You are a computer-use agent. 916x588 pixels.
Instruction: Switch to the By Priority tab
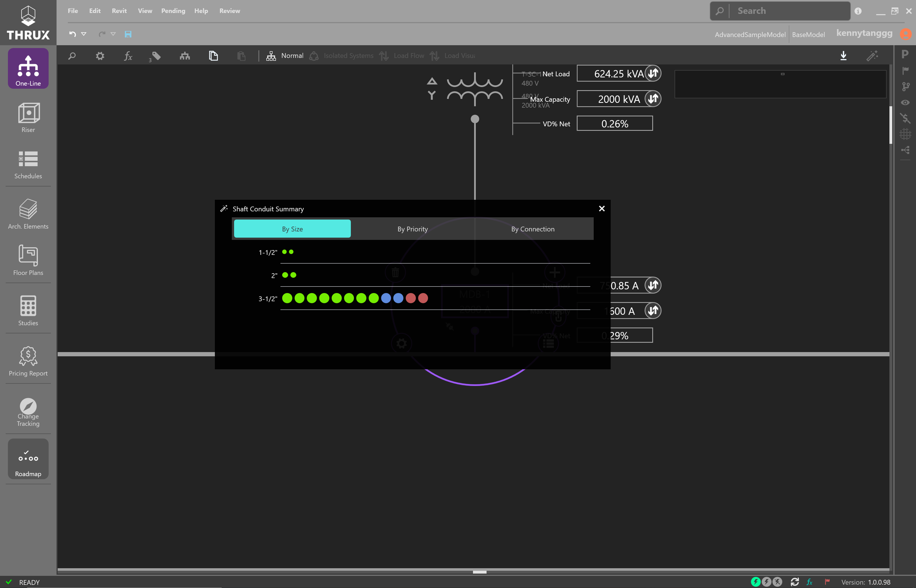click(412, 229)
